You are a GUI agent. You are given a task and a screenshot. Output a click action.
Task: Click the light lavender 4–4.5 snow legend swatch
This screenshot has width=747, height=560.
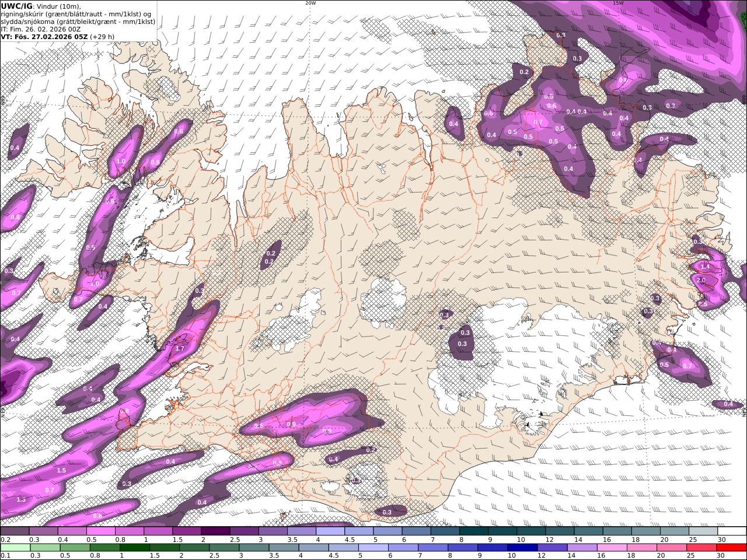click(330, 531)
